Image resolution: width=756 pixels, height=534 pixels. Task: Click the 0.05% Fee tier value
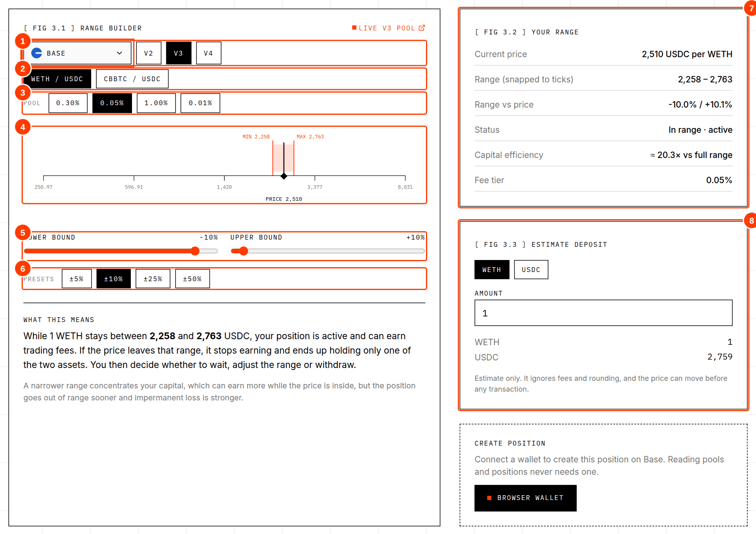[x=719, y=180]
